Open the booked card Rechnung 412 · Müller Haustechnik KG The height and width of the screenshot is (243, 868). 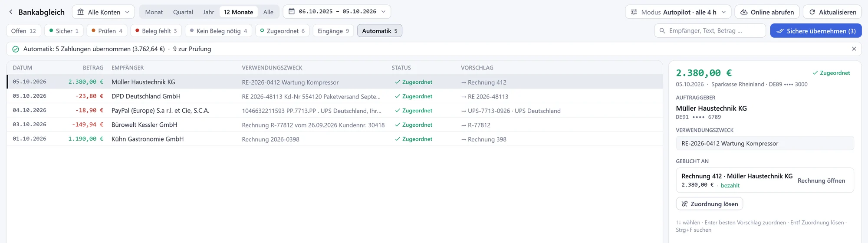click(765, 180)
